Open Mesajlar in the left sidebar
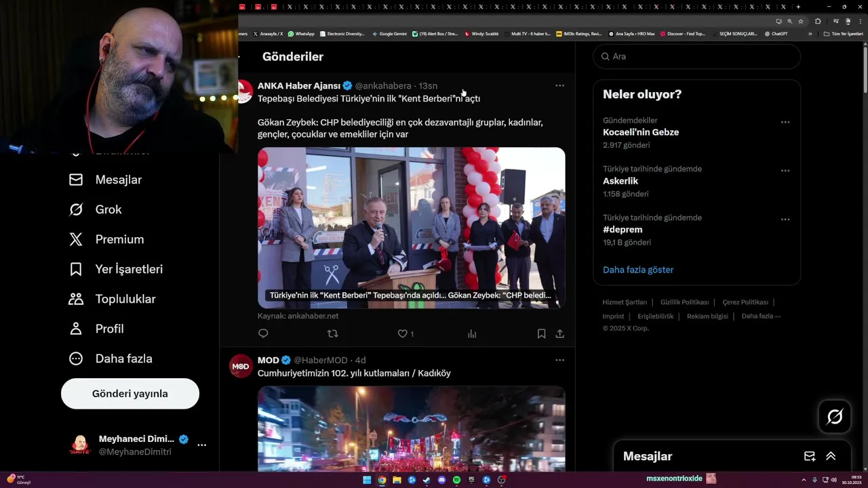Viewport: 868px width, 488px height. click(105, 180)
